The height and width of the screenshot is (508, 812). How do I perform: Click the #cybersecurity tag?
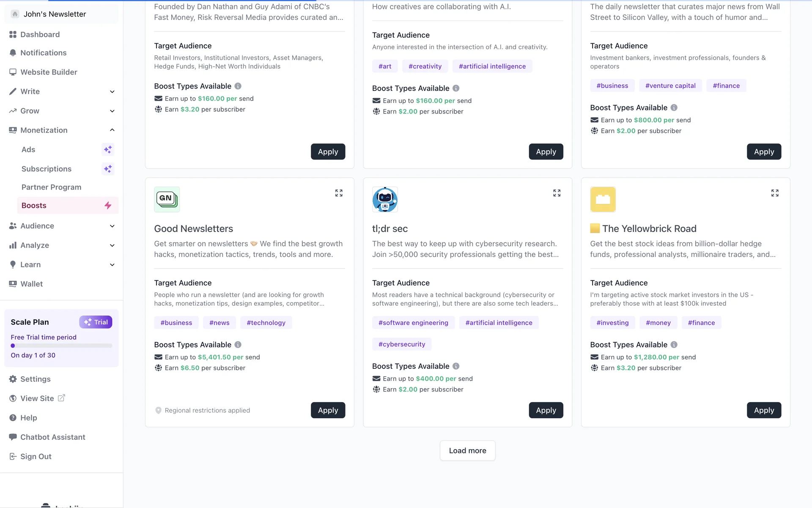(x=401, y=344)
